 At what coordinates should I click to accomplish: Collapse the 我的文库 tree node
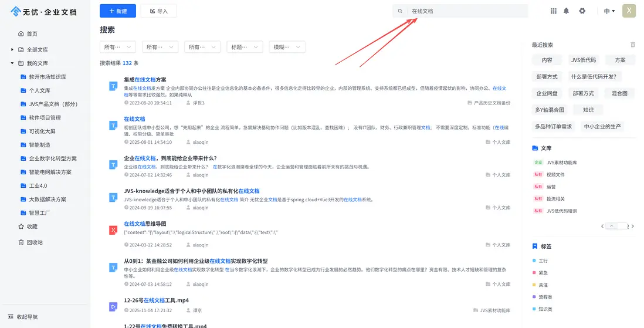click(12, 63)
